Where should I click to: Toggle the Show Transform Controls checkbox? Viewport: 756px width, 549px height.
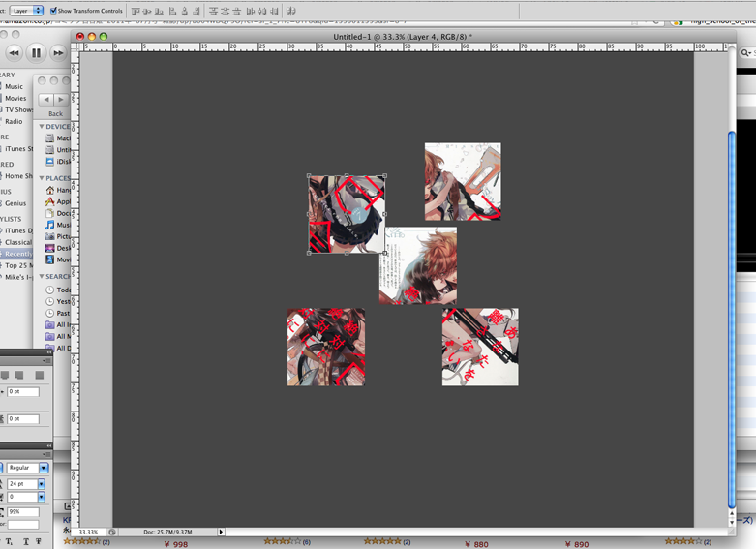point(53,10)
